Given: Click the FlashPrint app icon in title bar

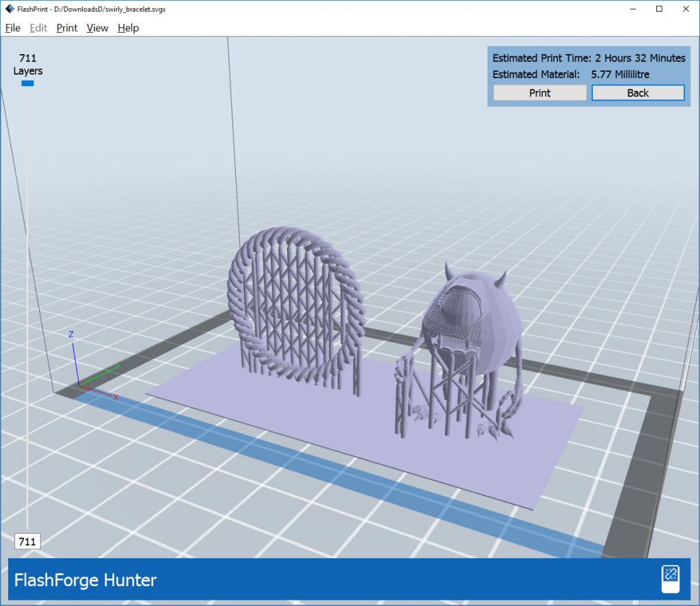Looking at the screenshot, I should 9,9.
